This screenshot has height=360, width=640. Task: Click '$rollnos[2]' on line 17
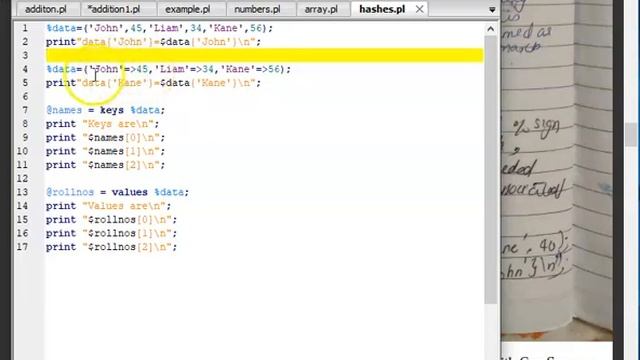(x=121, y=247)
